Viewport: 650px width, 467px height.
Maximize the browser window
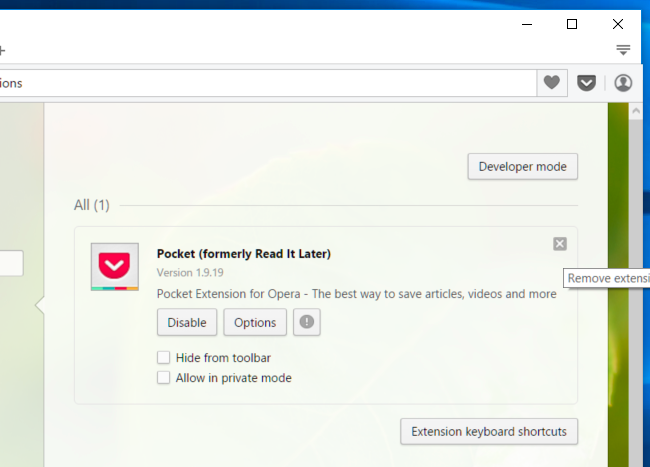point(572,24)
